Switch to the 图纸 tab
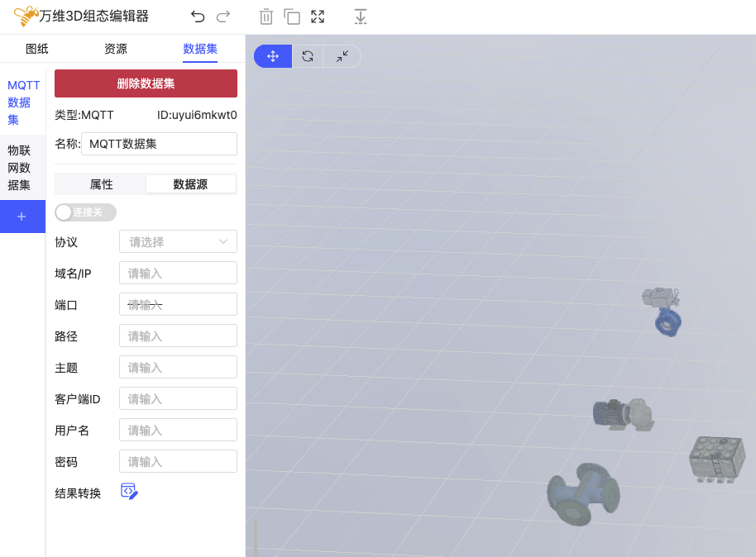756x557 pixels. point(37,49)
